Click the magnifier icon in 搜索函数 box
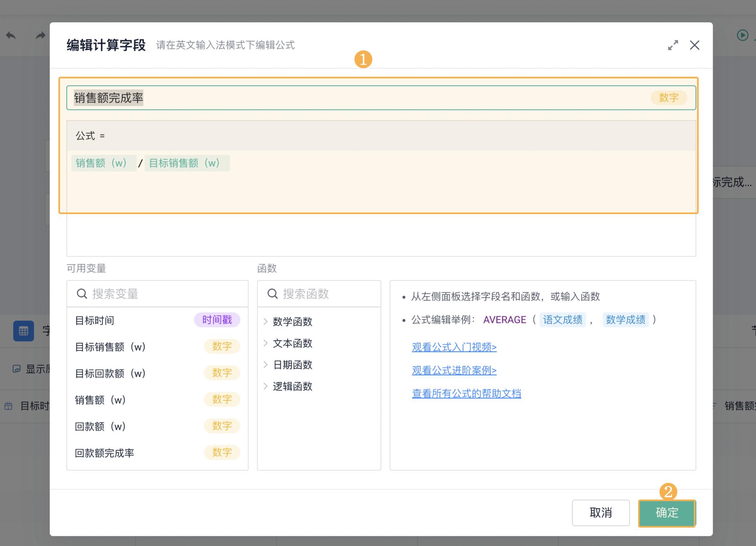756x546 pixels. [x=272, y=294]
